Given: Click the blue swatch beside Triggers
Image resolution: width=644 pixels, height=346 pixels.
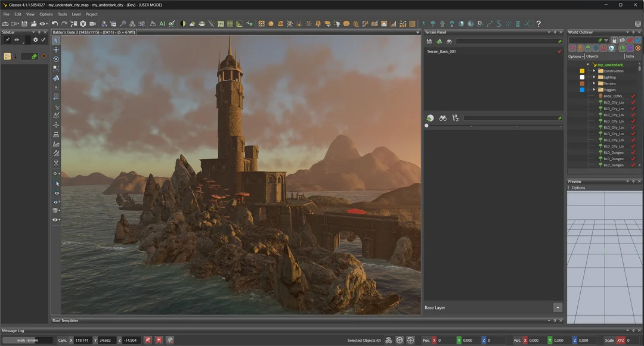Looking at the screenshot, I should 582,90.
